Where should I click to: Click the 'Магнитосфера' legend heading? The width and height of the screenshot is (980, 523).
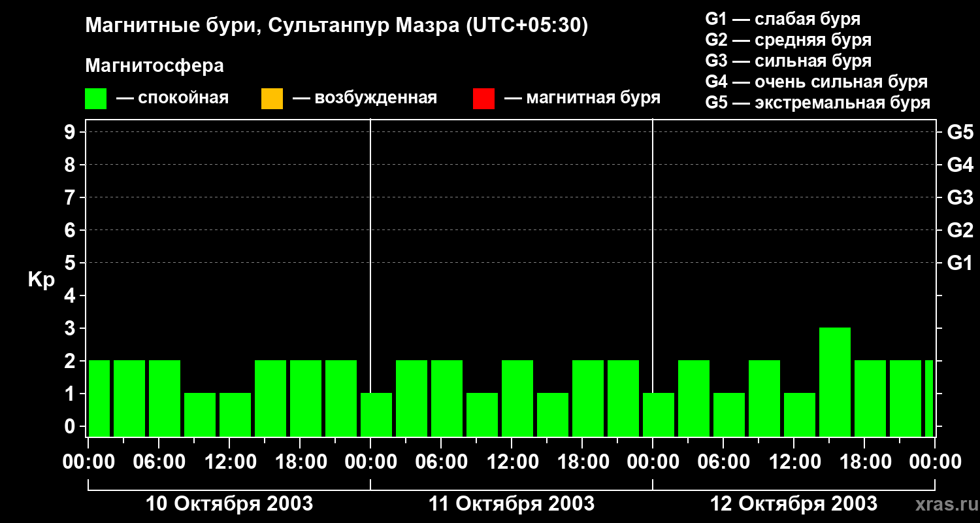point(154,66)
